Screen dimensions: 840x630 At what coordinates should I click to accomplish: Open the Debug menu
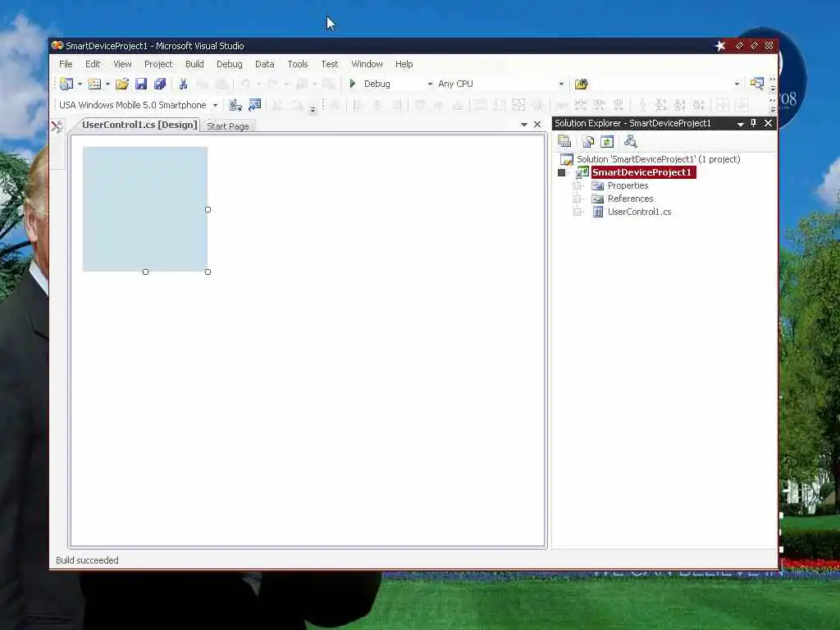(x=230, y=64)
